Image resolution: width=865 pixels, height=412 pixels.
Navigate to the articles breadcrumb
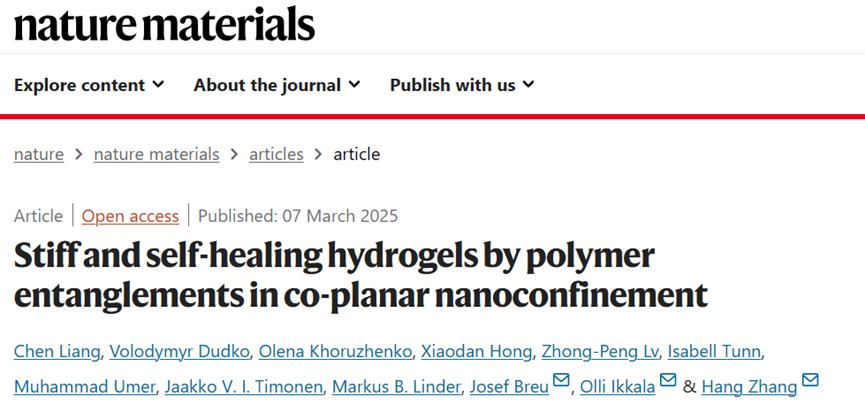(x=276, y=154)
